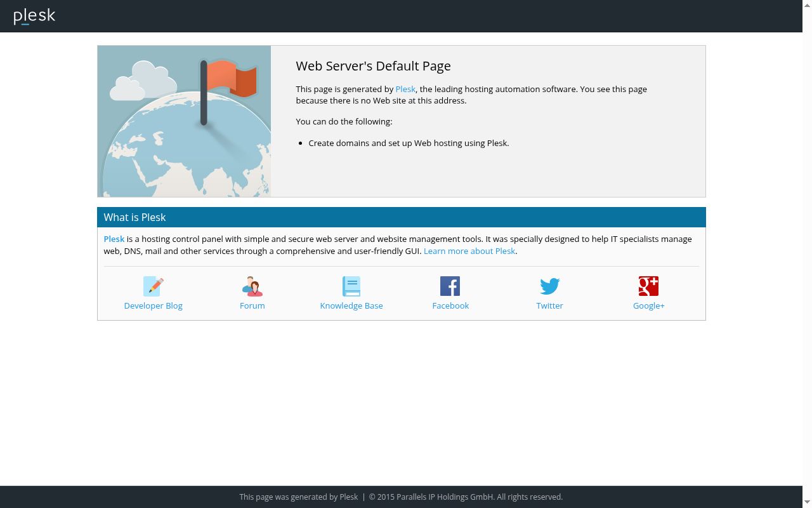The image size is (812, 508).
Task: Open Learn more about Plesk link
Action: pyautogui.click(x=469, y=251)
